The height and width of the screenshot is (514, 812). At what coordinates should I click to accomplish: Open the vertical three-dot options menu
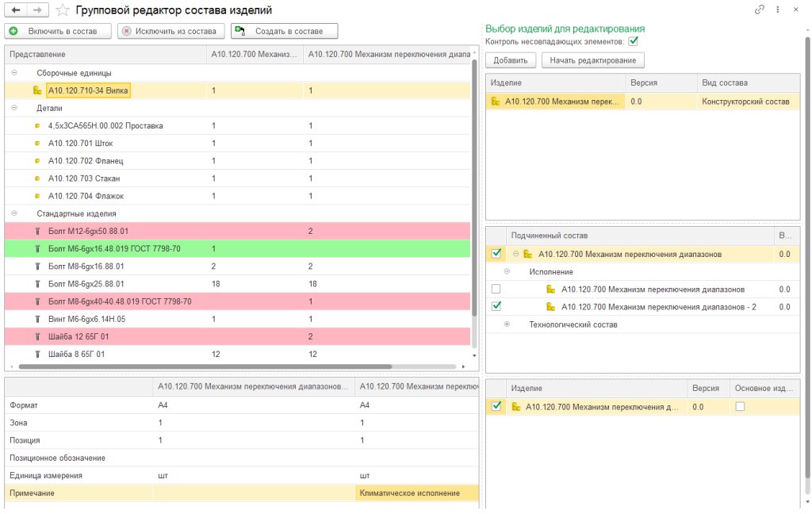(x=776, y=10)
